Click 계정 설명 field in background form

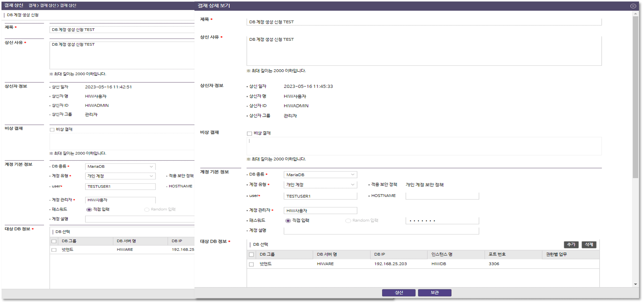[x=140, y=219]
